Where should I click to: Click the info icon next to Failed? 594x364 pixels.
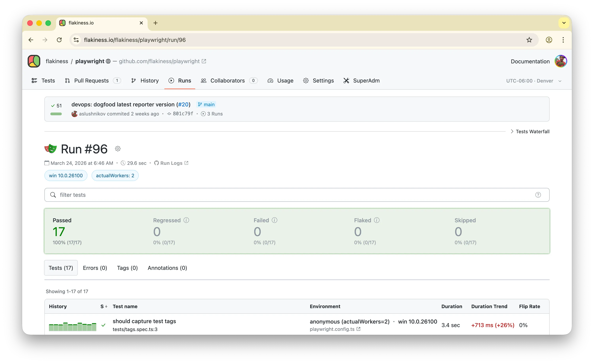coord(275,220)
